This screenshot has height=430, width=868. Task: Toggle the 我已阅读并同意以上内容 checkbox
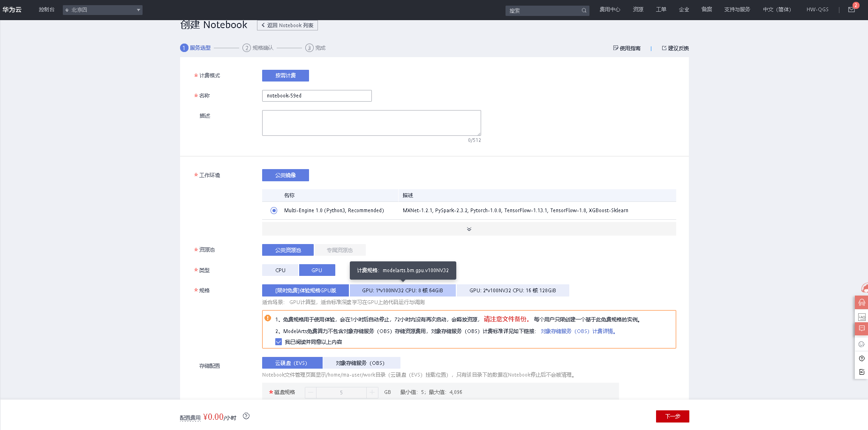click(279, 342)
